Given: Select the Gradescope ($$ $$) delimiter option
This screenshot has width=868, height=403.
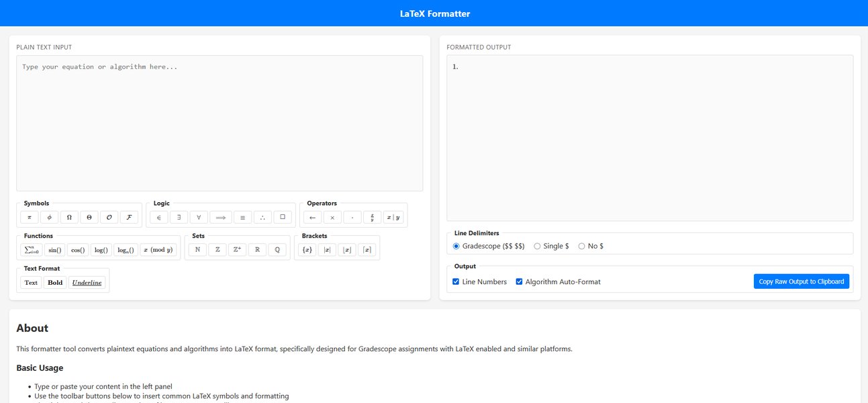Looking at the screenshot, I should [x=456, y=247].
